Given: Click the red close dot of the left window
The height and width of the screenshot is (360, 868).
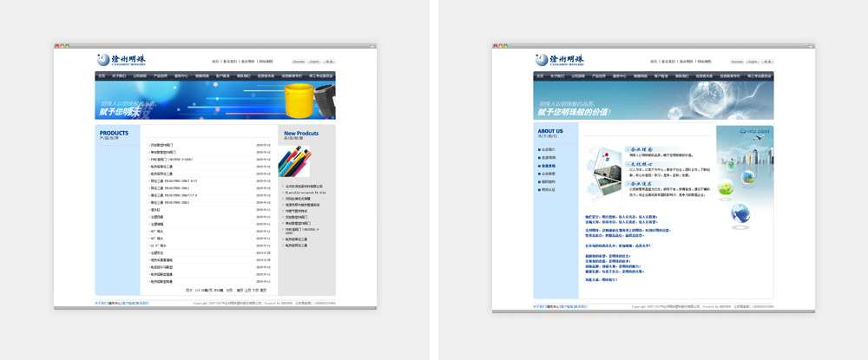Looking at the screenshot, I should [x=56, y=45].
